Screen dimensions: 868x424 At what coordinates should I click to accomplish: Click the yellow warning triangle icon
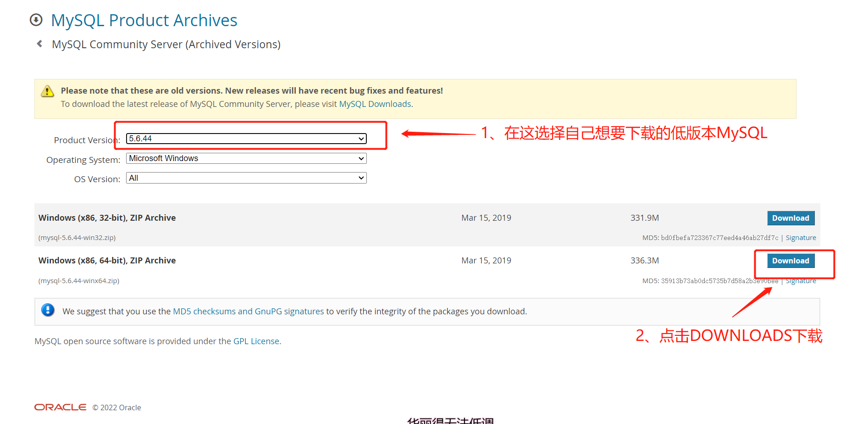[47, 91]
